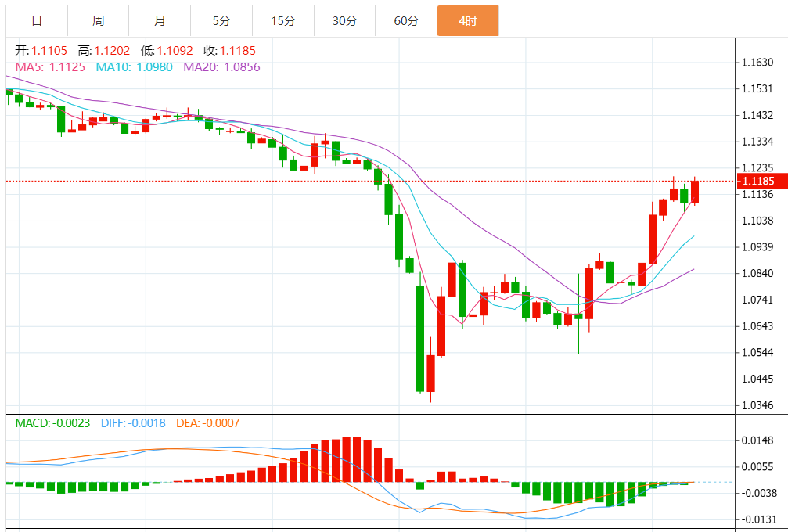This screenshot has height=532, width=788.
Task: Click the 低:1.1092 low price value
Action: pyautogui.click(x=167, y=51)
